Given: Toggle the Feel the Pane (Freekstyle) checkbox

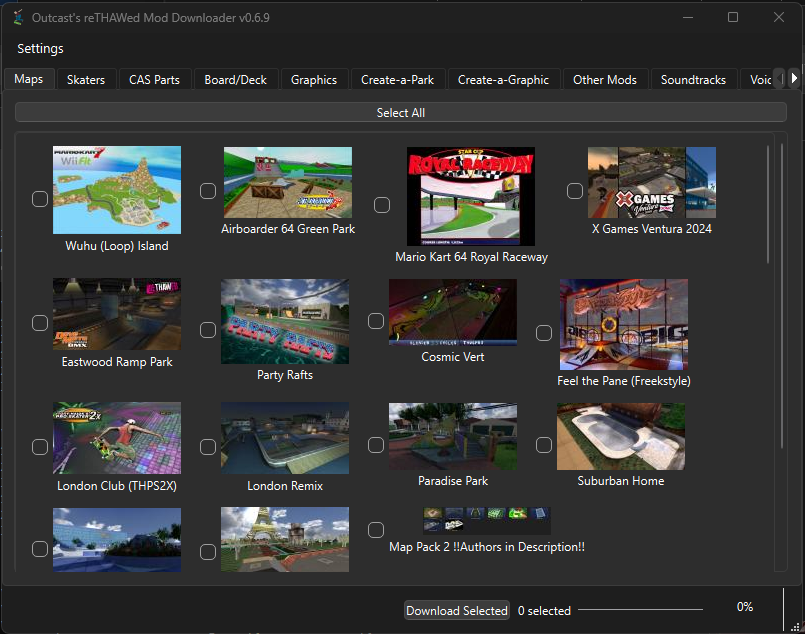Looking at the screenshot, I should [544, 332].
